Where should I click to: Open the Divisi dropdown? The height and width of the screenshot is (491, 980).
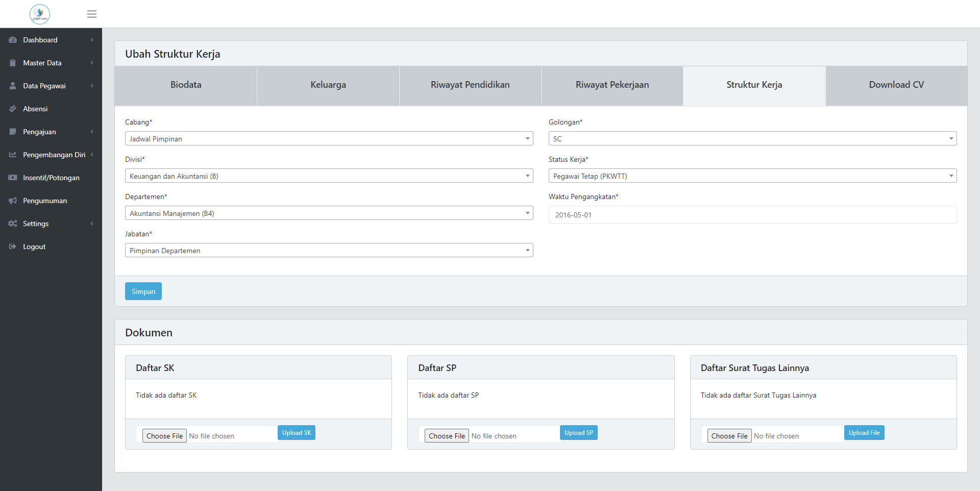pyautogui.click(x=329, y=176)
